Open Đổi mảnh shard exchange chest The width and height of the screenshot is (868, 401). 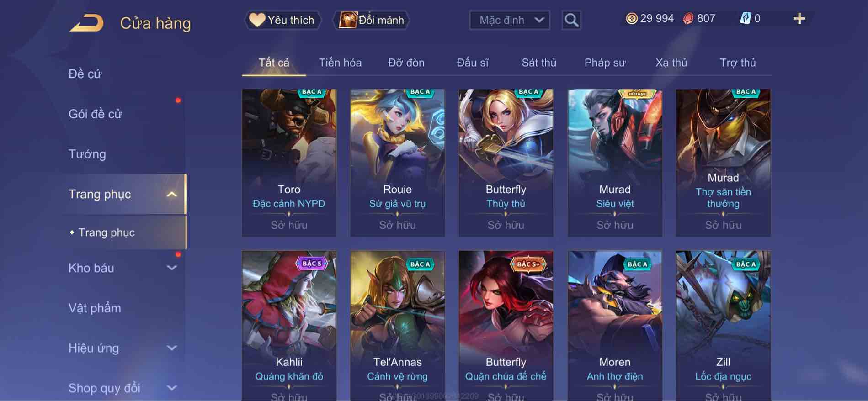[371, 20]
